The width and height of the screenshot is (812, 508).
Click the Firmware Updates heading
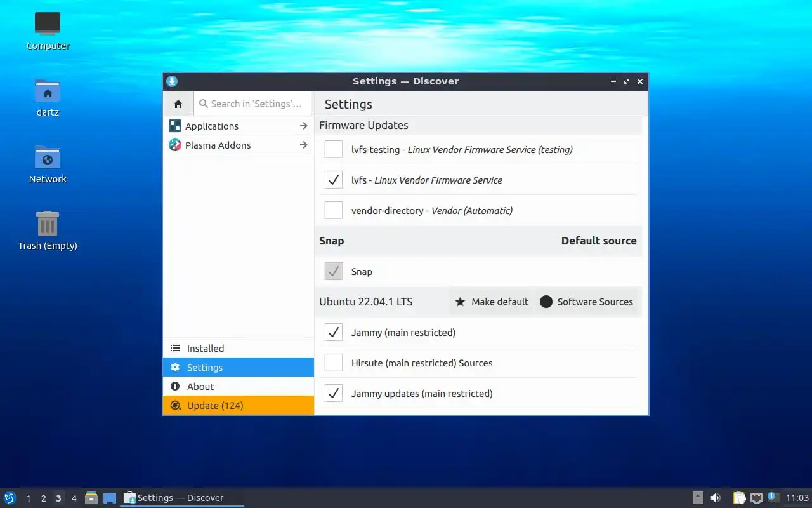pyautogui.click(x=363, y=125)
